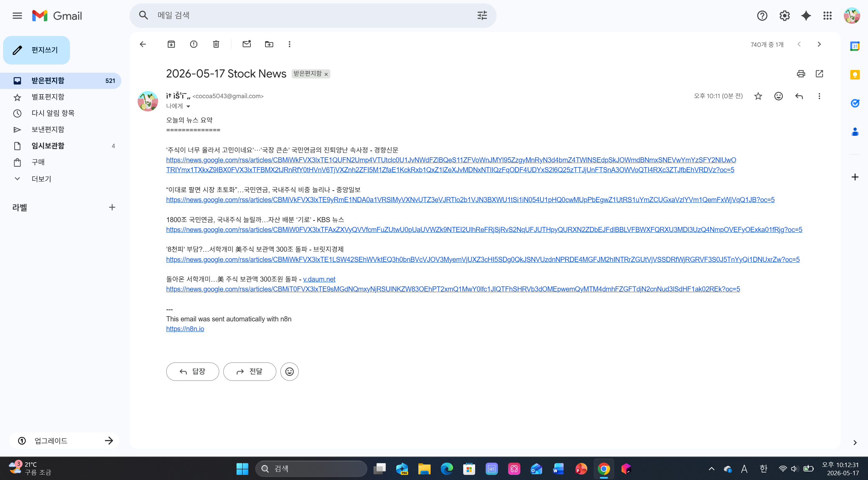Open email in new window

point(819,73)
